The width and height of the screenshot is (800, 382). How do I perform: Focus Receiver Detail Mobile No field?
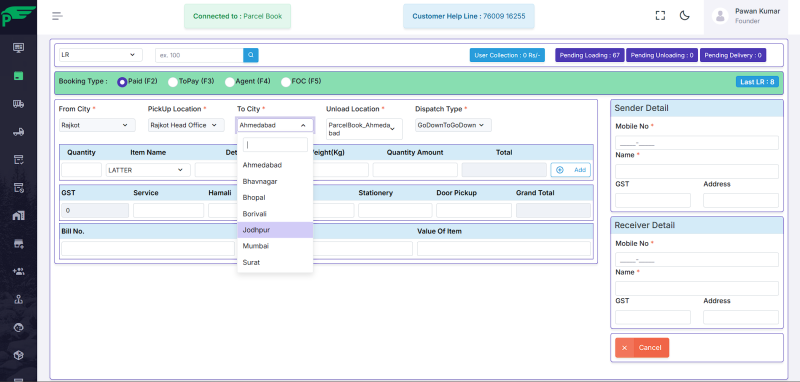pos(696,260)
